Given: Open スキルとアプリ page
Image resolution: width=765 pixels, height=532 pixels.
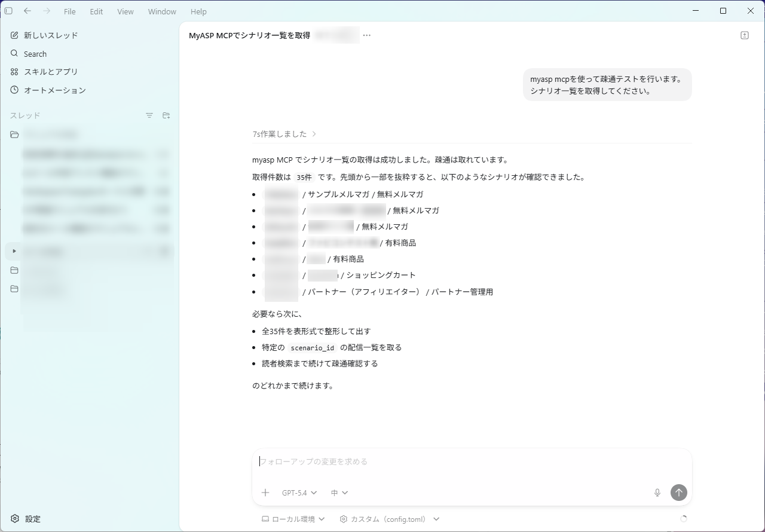Looking at the screenshot, I should click(51, 72).
